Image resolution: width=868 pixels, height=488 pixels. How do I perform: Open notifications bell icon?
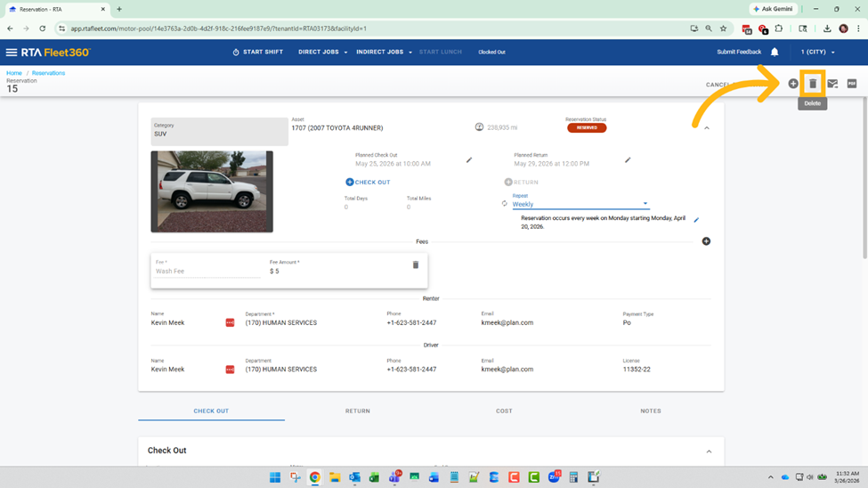click(x=775, y=53)
